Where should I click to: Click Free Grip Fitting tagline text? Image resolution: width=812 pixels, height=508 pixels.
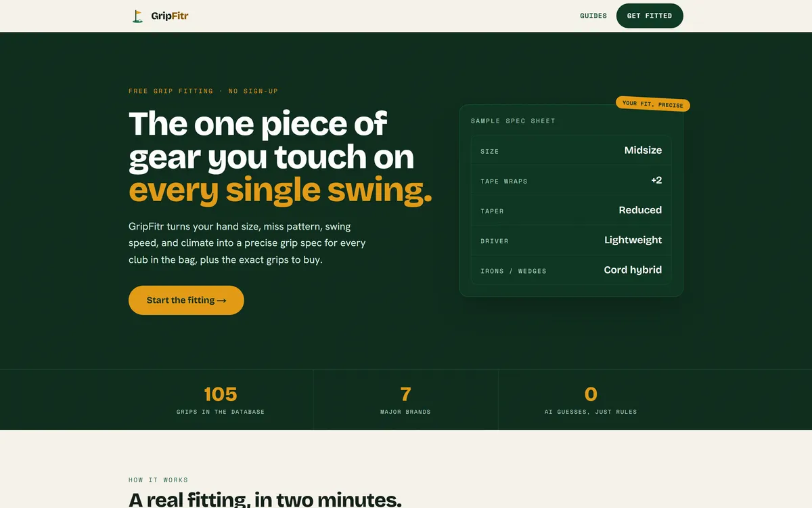click(x=203, y=91)
